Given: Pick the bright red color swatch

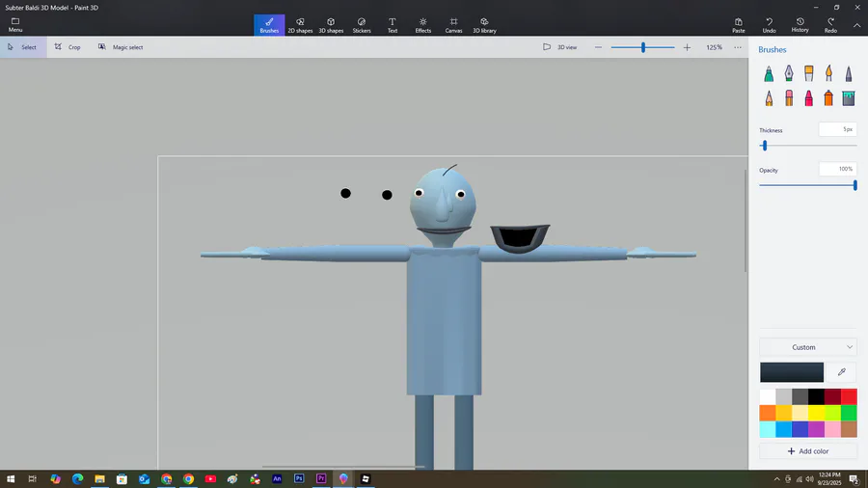Looking at the screenshot, I should tap(849, 396).
